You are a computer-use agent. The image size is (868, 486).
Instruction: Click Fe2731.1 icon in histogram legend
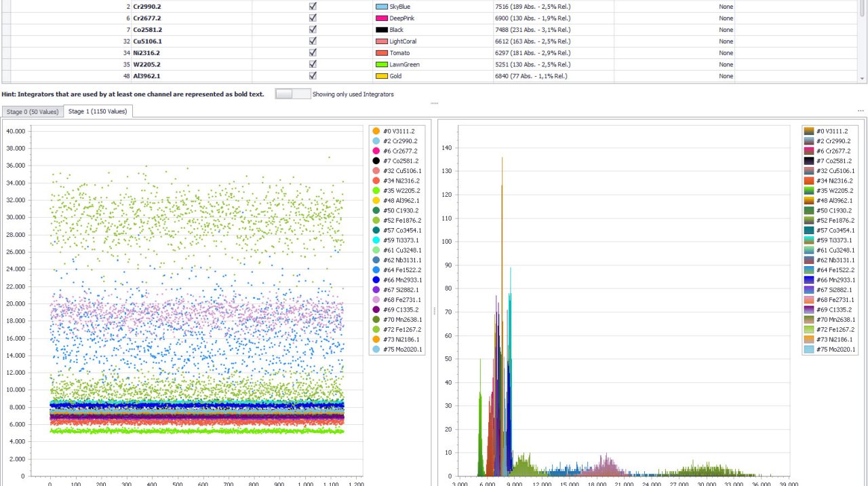[x=808, y=300]
